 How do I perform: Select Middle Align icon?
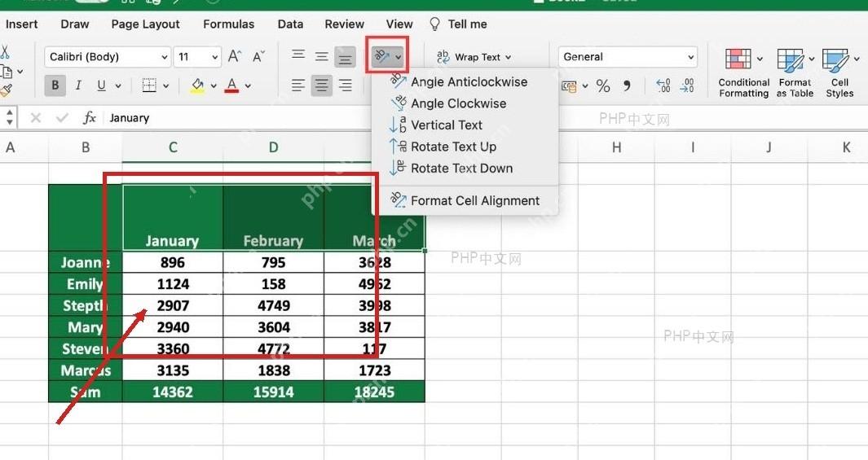click(x=322, y=56)
